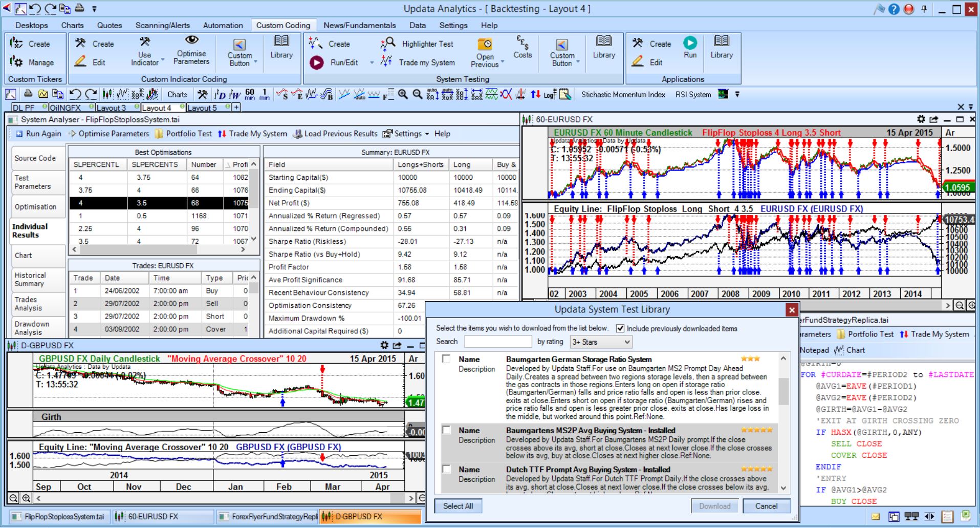This screenshot has width=980, height=528.
Task: Click the green Run application icon
Action: point(690,47)
